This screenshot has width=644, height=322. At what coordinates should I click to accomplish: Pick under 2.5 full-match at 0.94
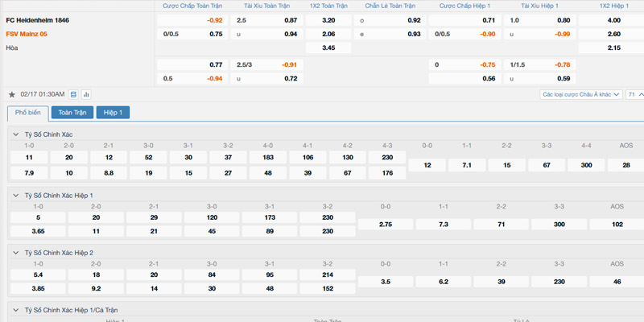tap(266, 34)
